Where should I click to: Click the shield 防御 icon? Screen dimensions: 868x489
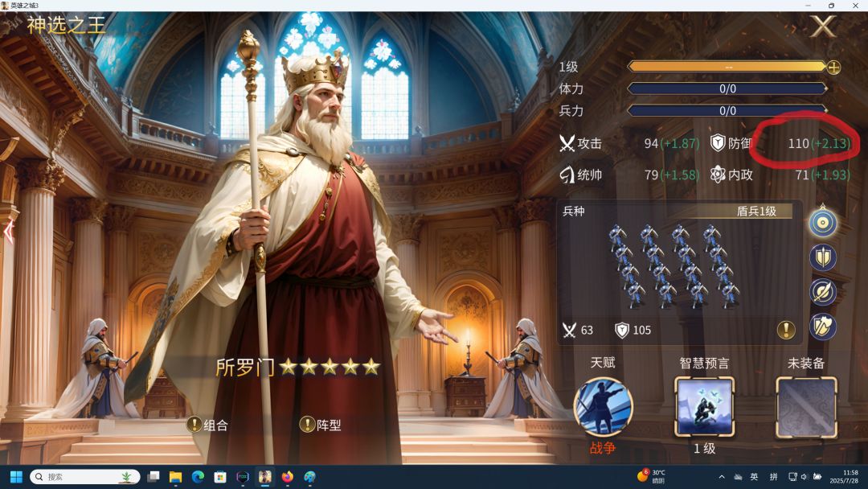(718, 143)
